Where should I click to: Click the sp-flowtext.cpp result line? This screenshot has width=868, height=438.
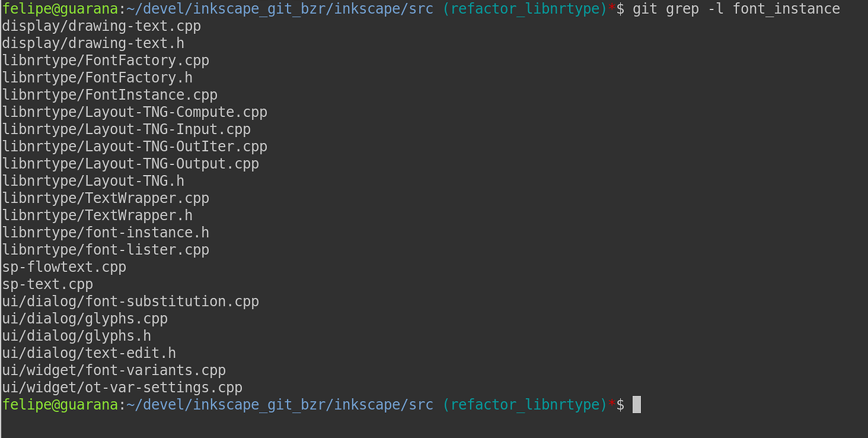click(64, 267)
